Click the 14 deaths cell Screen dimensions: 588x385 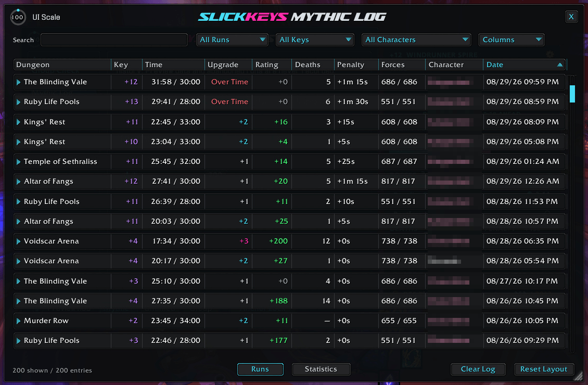coord(326,301)
